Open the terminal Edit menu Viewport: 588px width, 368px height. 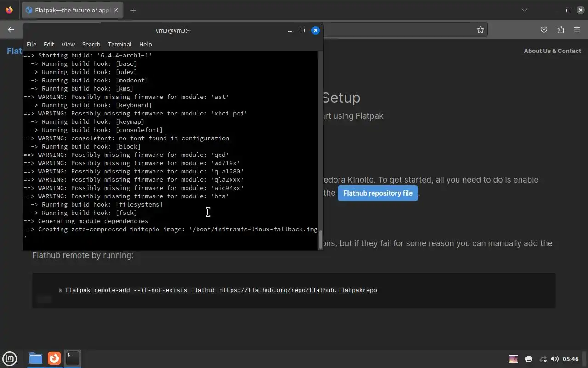(x=49, y=44)
